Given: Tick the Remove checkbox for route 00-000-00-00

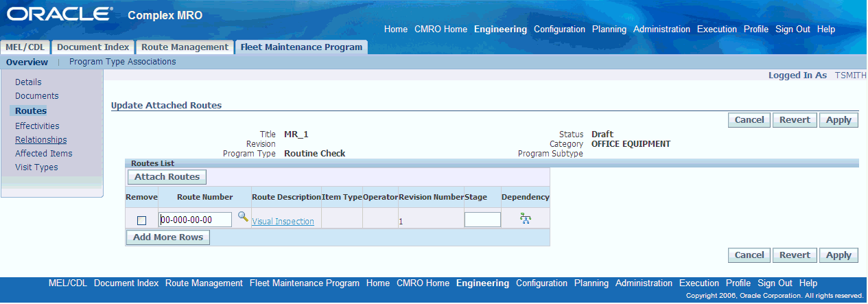Looking at the screenshot, I should click(x=141, y=220).
